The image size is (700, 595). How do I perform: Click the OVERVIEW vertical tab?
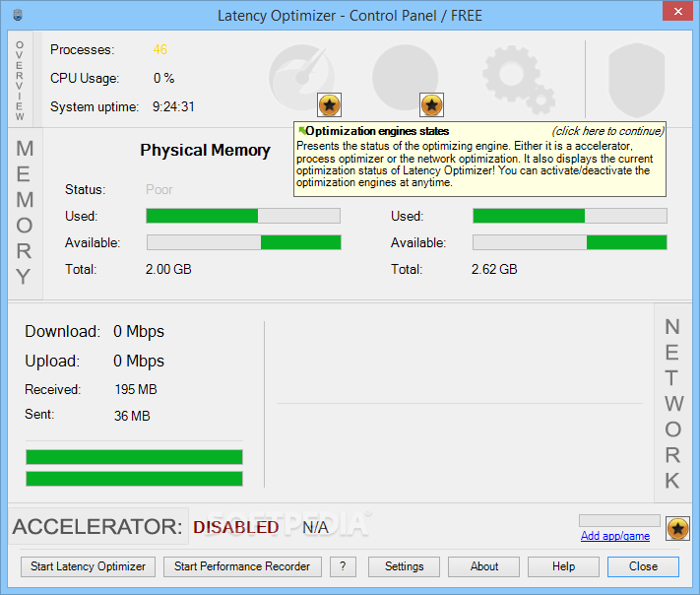(x=20, y=81)
